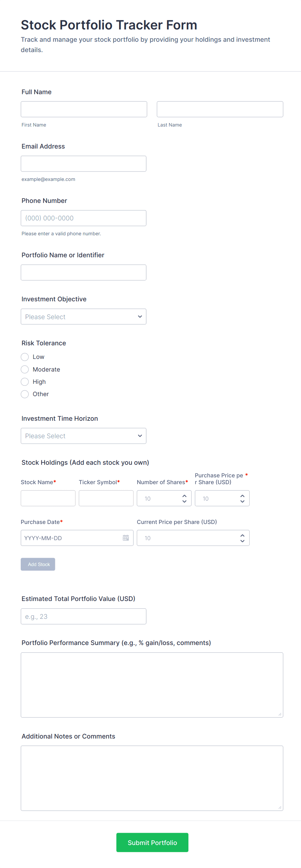The image size is (301, 868).
Task: Open the Purchase Date calendar picker icon
Action: point(126,538)
